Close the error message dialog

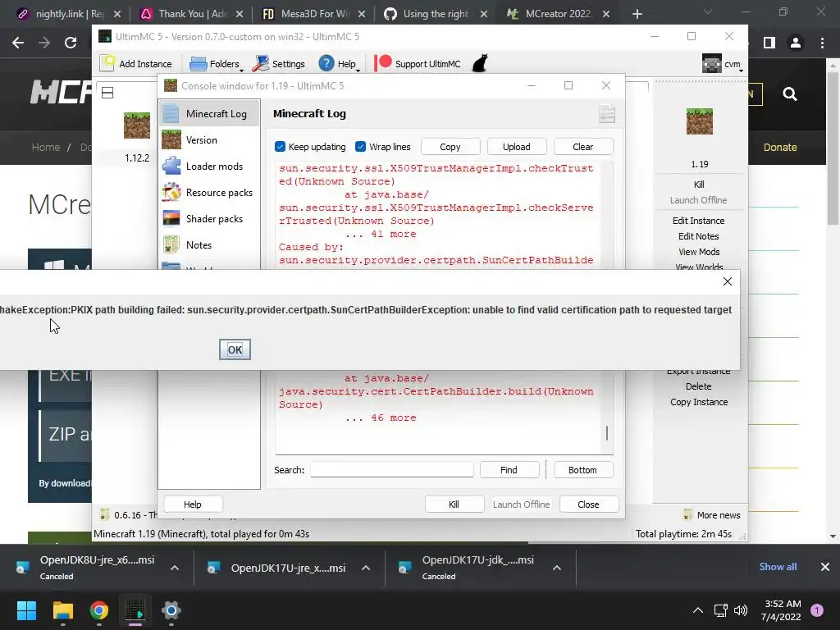pos(727,281)
